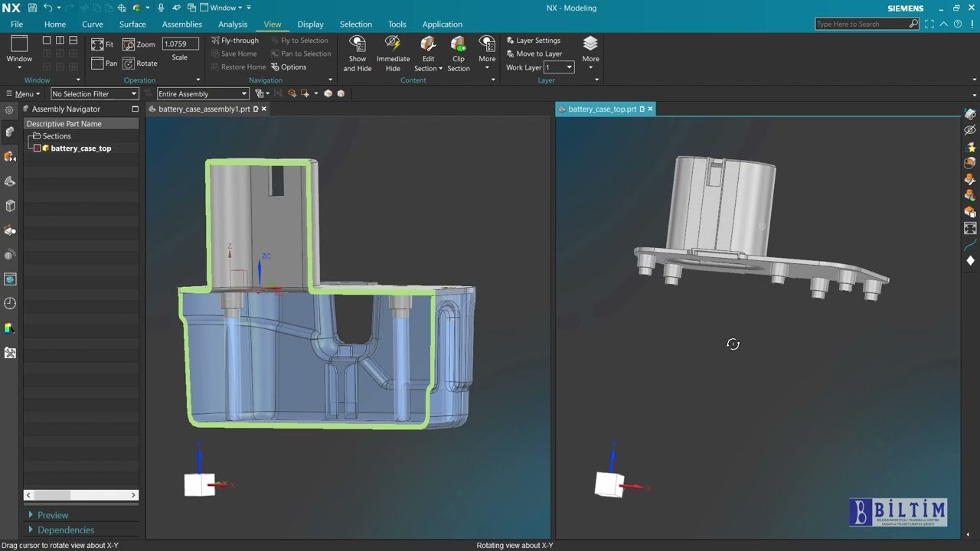980x551 pixels.
Task: Switch to the Analysis ribbon tab
Action: tap(233, 24)
